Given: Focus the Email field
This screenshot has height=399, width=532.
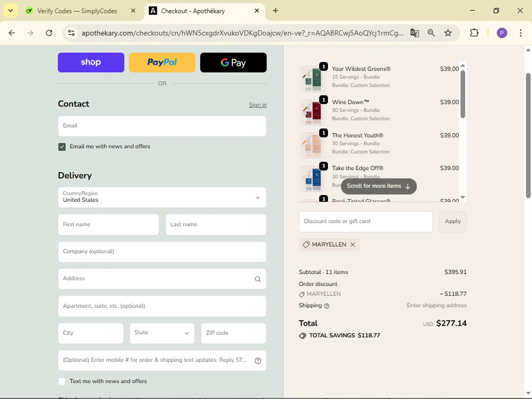Looking at the screenshot, I should click(162, 126).
